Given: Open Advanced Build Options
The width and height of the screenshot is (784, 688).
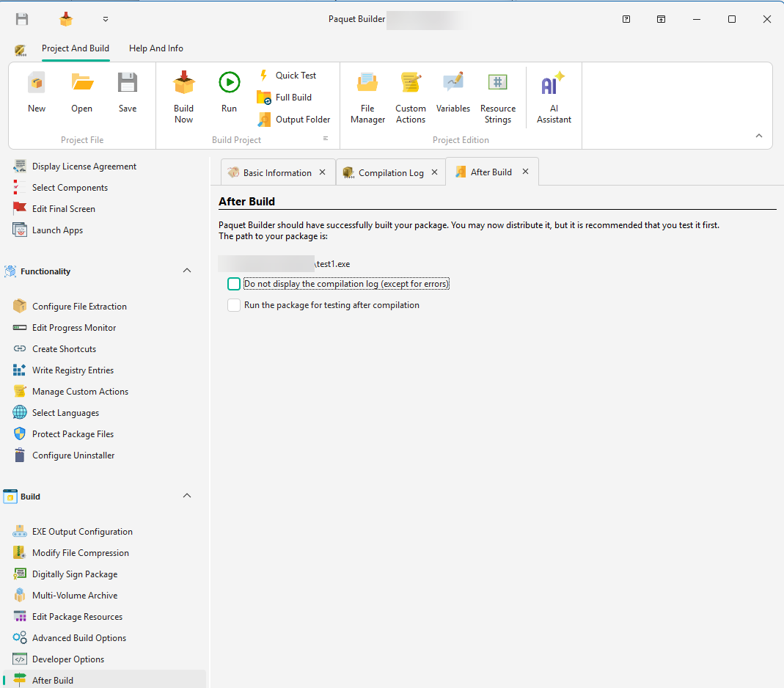Looking at the screenshot, I should pyautogui.click(x=78, y=637).
